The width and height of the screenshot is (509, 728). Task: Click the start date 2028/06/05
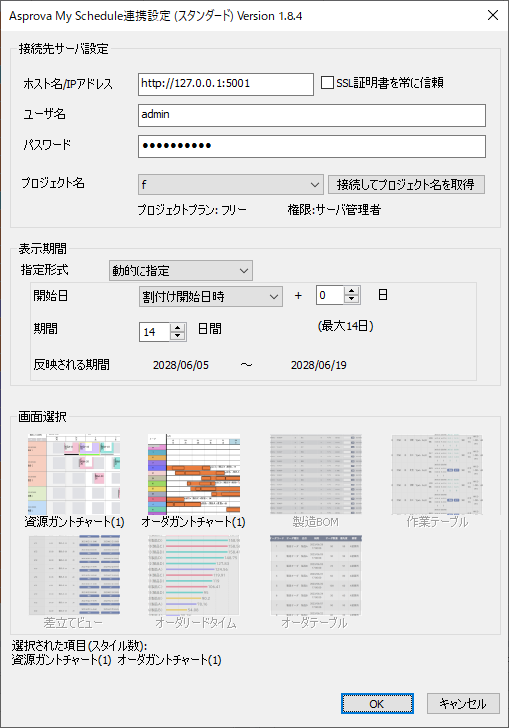[x=181, y=365]
